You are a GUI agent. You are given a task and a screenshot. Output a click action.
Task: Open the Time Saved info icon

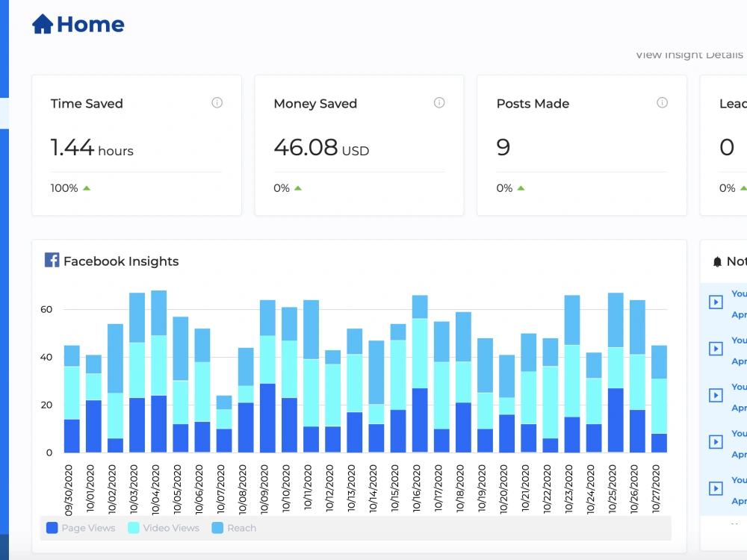click(217, 102)
